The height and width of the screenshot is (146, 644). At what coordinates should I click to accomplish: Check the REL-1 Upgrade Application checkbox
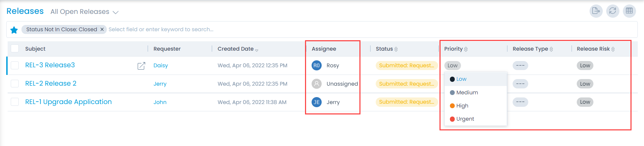(15, 102)
